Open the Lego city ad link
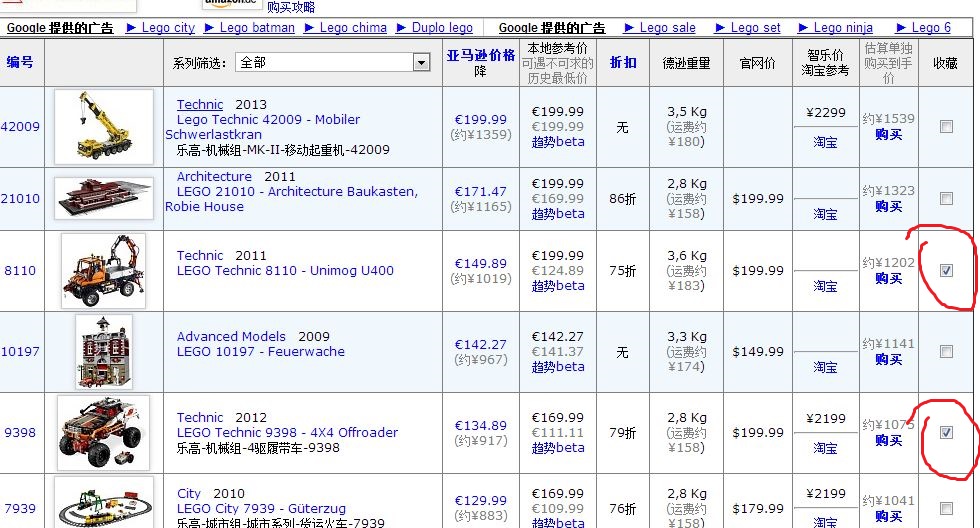 [x=168, y=27]
